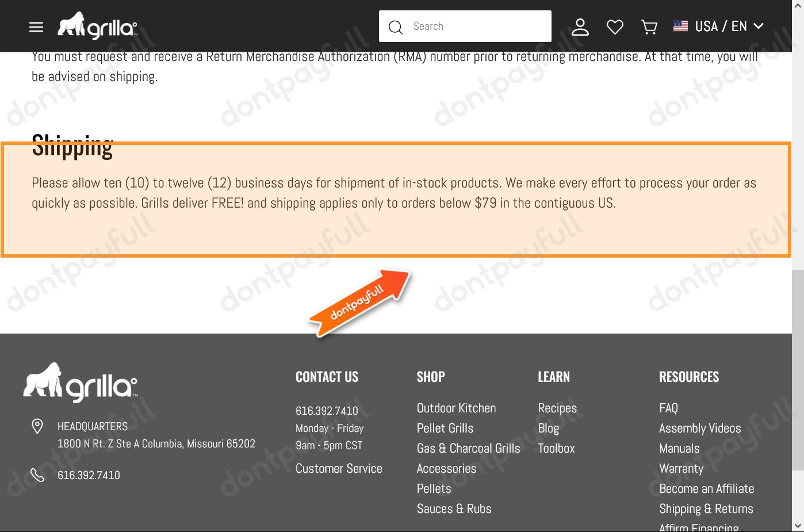Open the Customer Service link
The width and height of the screenshot is (804, 532).
coord(339,468)
